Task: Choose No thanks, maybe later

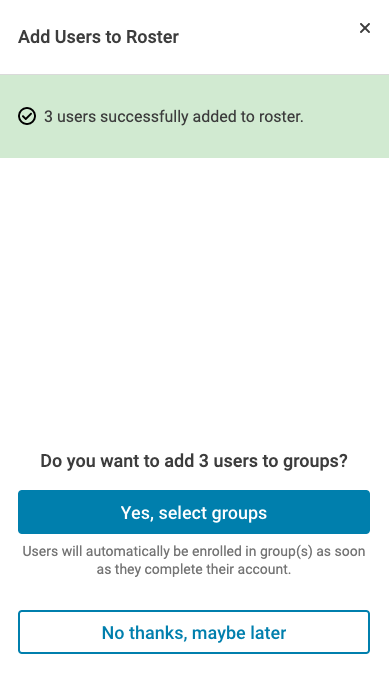Action: pyautogui.click(x=194, y=632)
